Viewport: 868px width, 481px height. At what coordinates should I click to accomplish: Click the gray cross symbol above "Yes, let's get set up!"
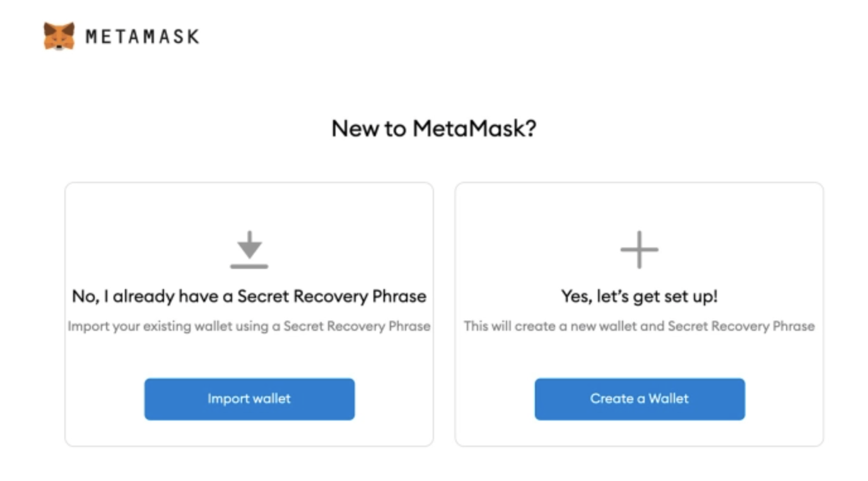coord(639,249)
